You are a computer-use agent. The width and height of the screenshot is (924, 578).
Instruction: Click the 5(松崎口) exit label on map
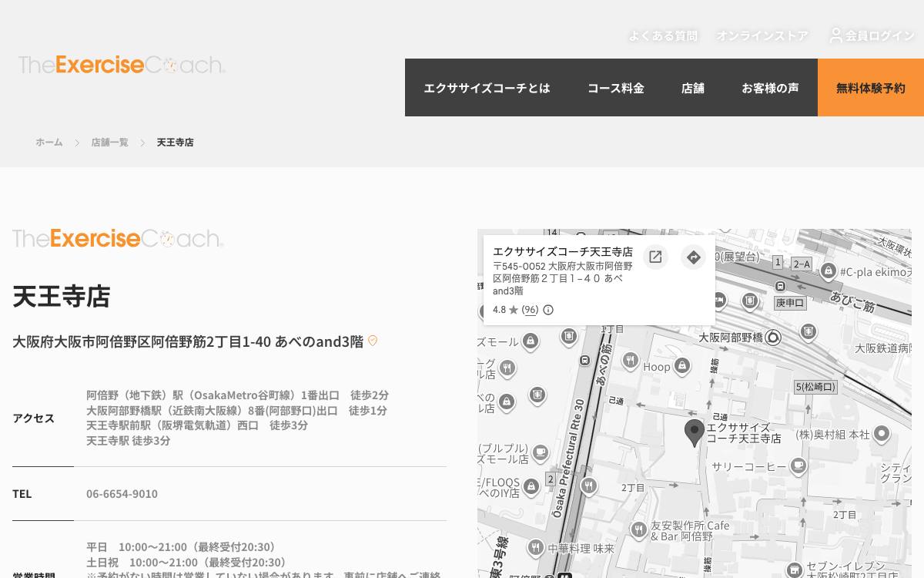[x=815, y=387]
